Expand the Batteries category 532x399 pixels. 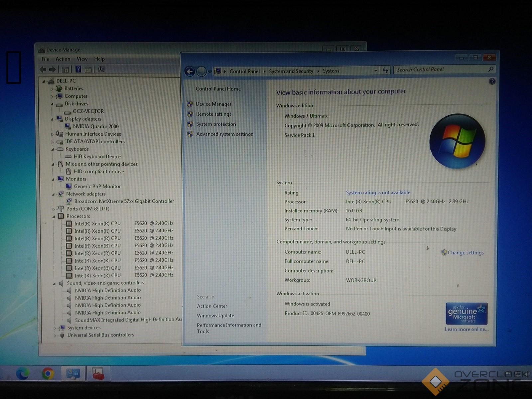pyautogui.click(x=52, y=89)
